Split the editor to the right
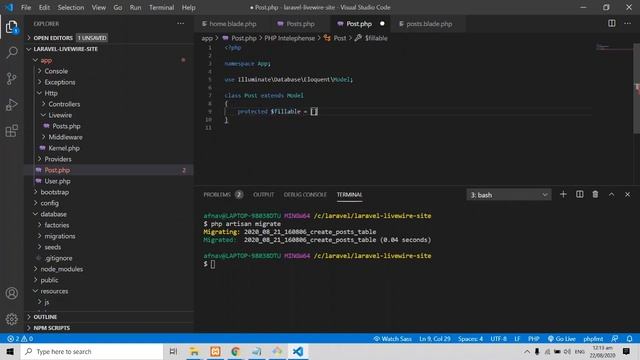The image size is (640, 360). click(611, 24)
